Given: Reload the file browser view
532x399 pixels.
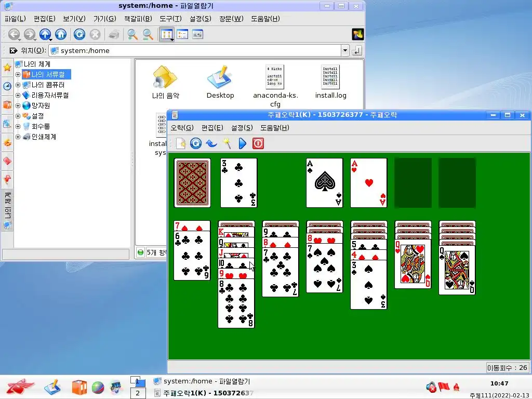Looking at the screenshot, I should point(79,34).
